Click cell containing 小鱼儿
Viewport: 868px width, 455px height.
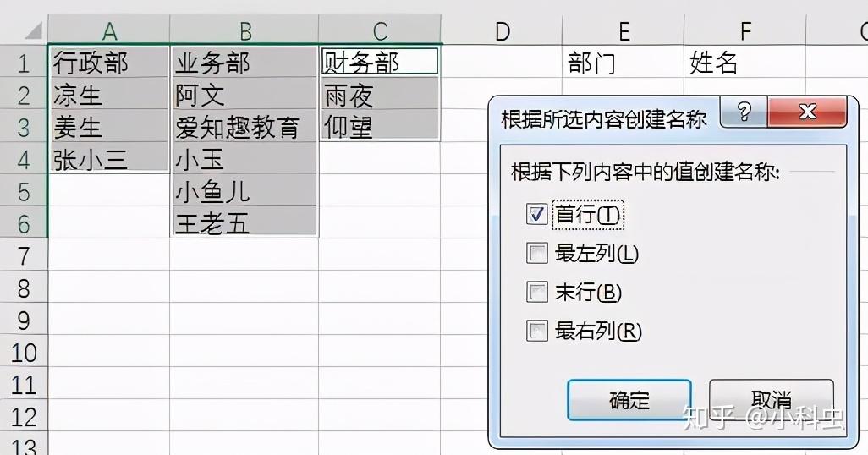pos(244,189)
